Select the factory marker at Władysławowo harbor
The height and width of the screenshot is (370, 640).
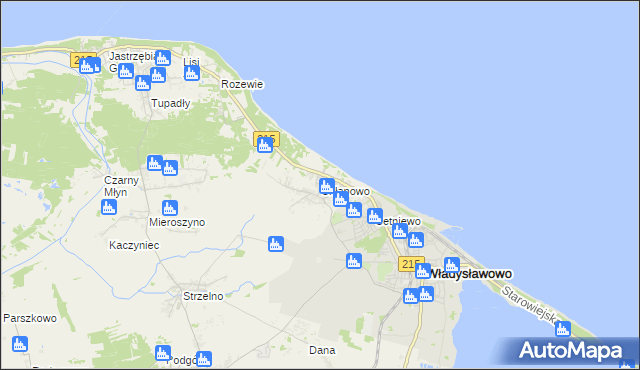[452, 265]
